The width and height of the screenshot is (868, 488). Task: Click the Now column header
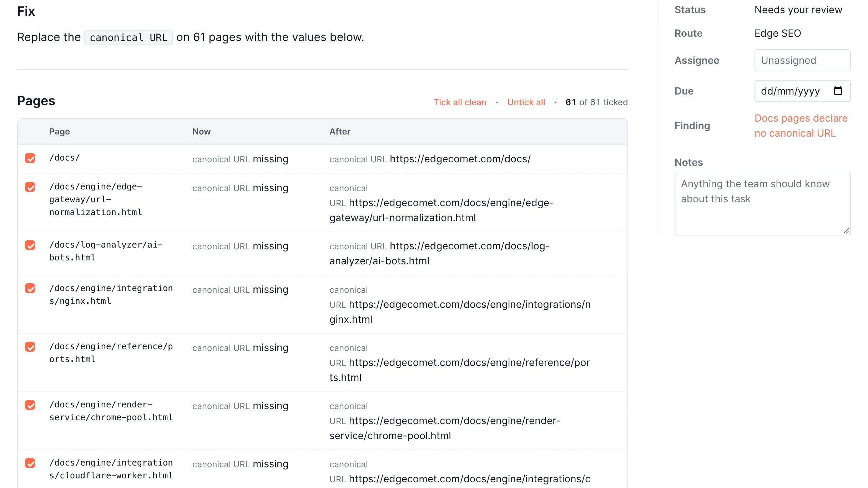202,132
